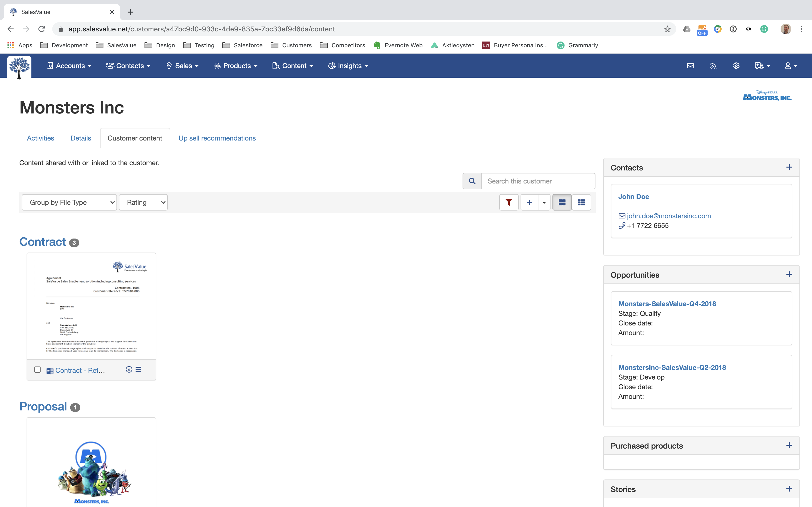Open hamburger menu on Contract card
This screenshot has width=812, height=507.
coord(138,370)
